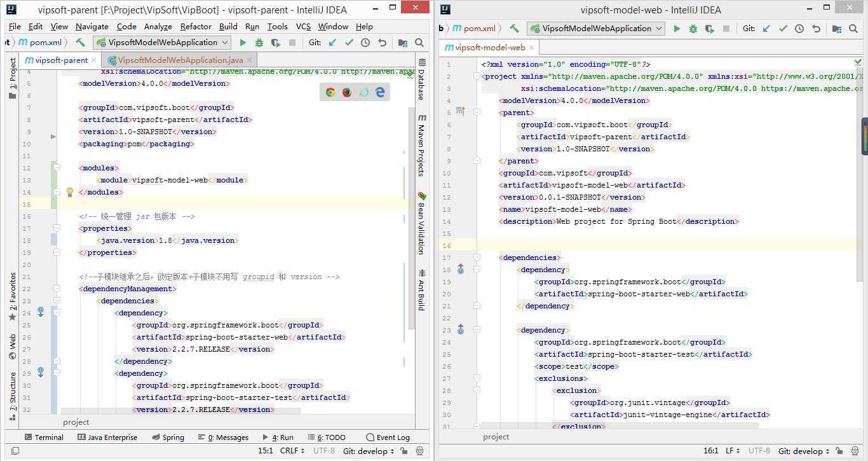
Task: Open the VCS menu
Action: 303,27
